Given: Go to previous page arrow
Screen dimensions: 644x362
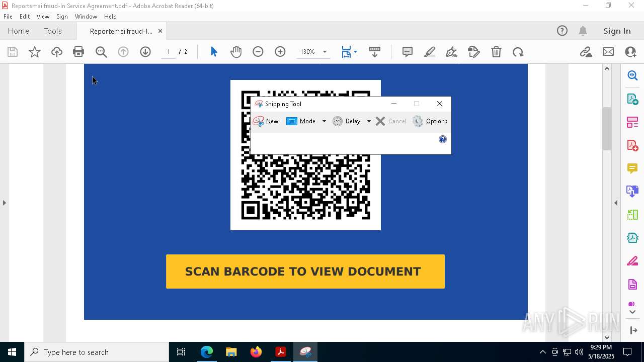Looking at the screenshot, I should [x=123, y=52].
